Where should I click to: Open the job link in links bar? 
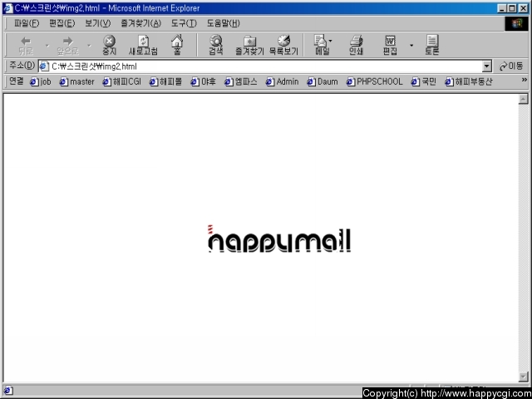tap(41, 81)
